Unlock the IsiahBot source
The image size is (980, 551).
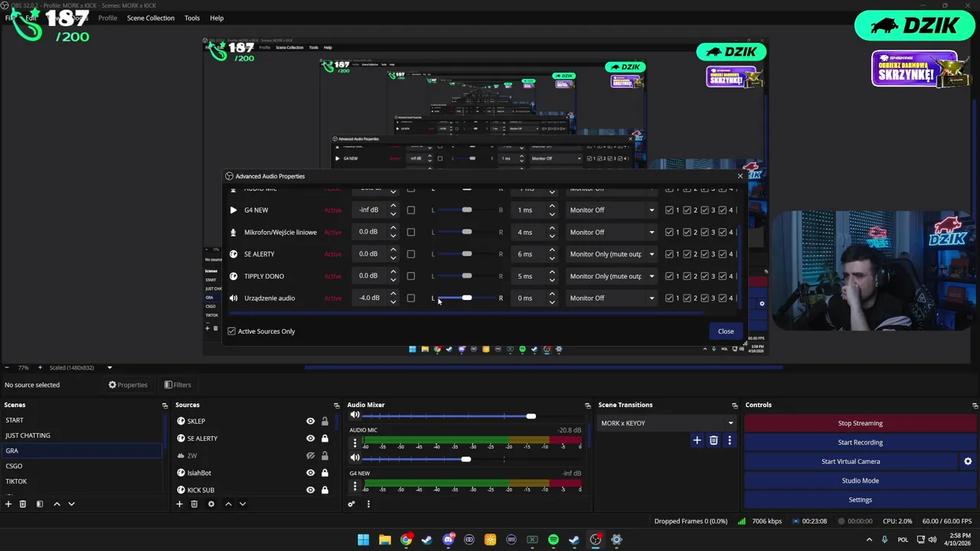coord(325,473)
